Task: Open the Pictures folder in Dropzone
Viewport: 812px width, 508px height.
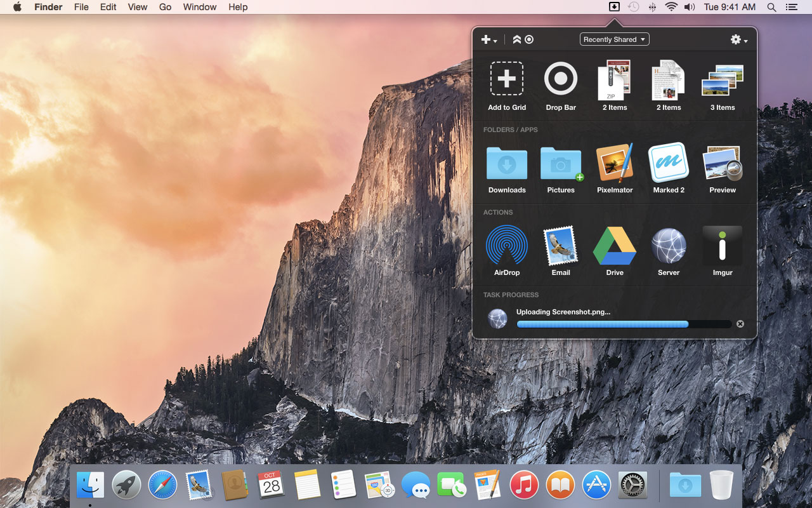Action: [x=561, y=169]
